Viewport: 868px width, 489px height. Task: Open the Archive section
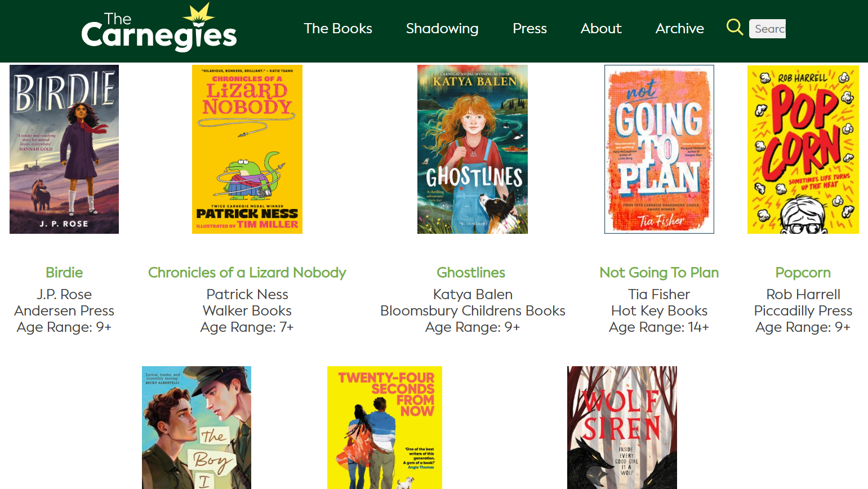click(679, 29)
